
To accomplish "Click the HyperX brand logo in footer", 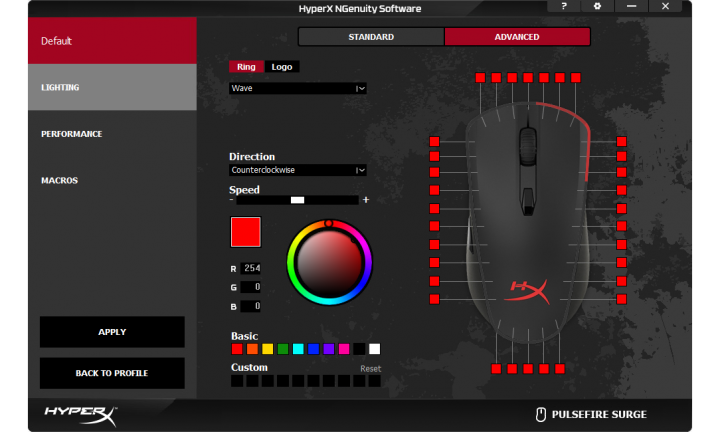I will pyautogui.click(x=81, y=413).
